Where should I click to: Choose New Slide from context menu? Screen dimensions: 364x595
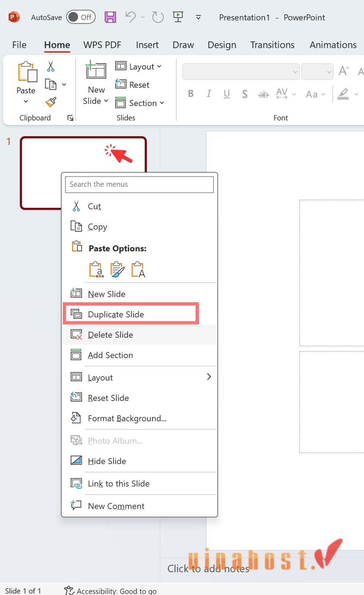coord(139,294)
